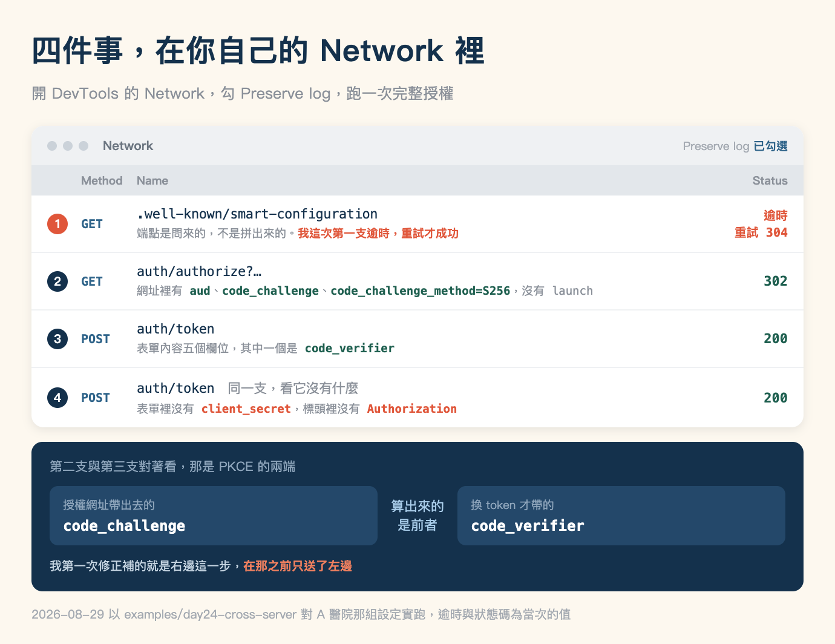The height and width of the screenshot is (644, 835).
Task: Click the green code_verifier field name
Action: pyautogui.click(x=350, y=348)
